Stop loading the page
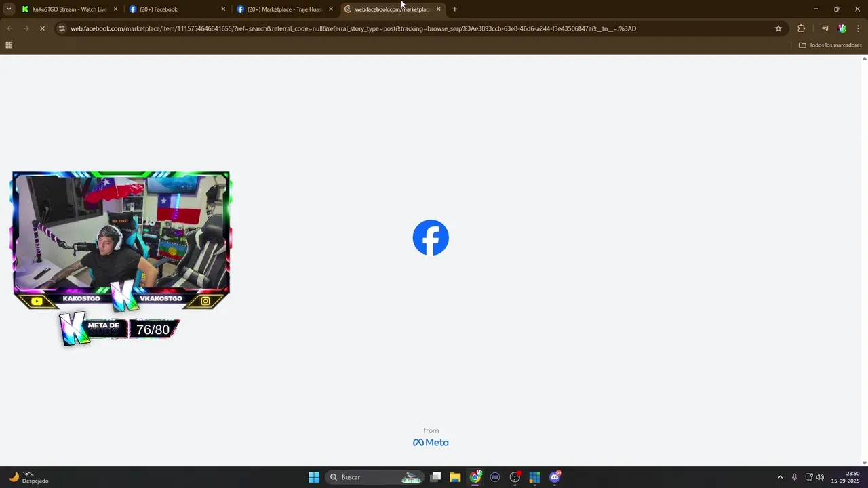 tap(42, 28)
